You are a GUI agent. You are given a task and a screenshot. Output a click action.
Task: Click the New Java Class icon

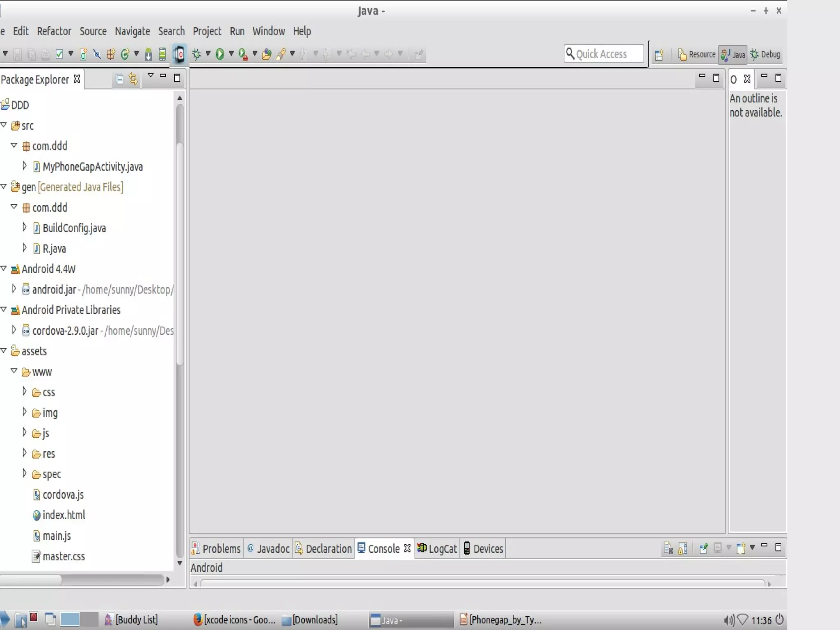click(125, 54)
